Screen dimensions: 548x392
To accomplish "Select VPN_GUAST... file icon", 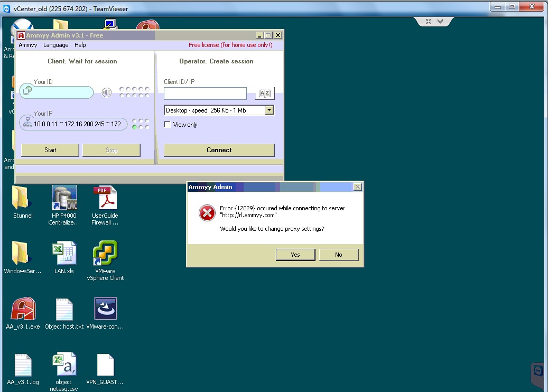I will click(105, 365).
